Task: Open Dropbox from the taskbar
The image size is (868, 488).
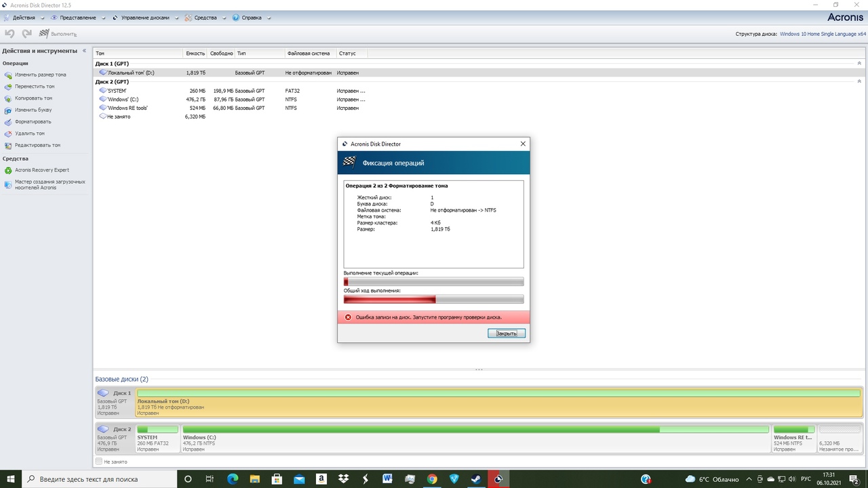Action: tap(343, 479)
